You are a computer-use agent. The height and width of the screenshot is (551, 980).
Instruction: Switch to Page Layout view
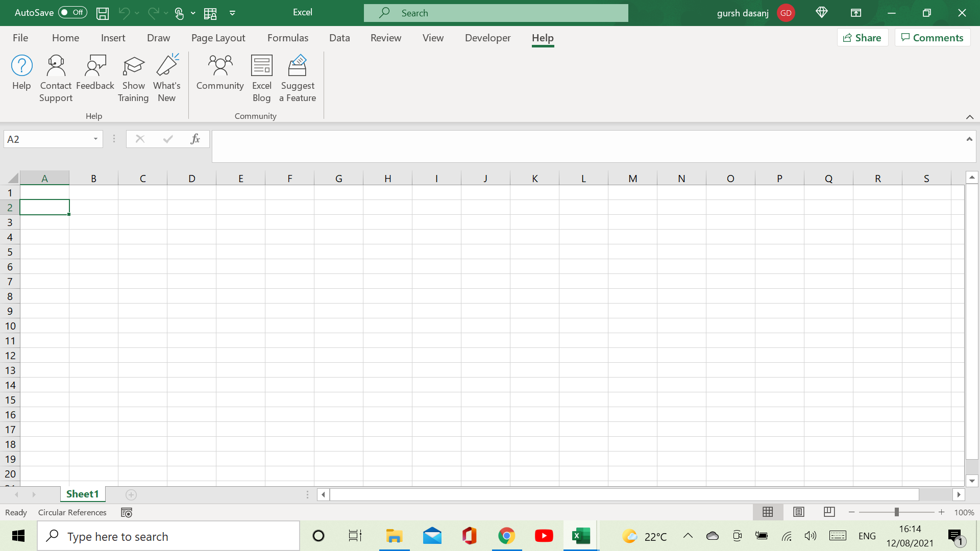[798, 512]
